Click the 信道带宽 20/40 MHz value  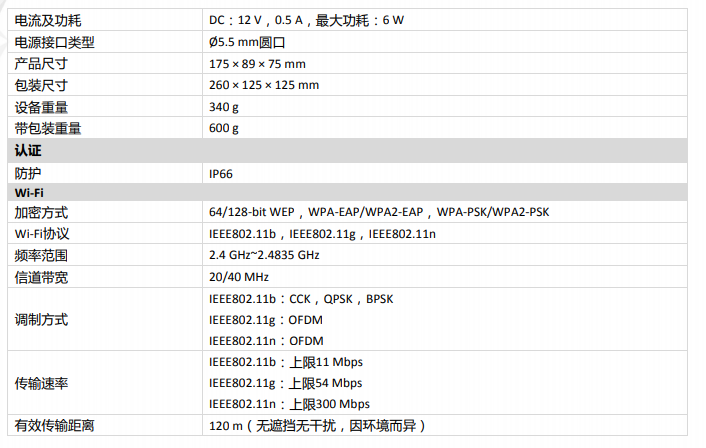239,277
